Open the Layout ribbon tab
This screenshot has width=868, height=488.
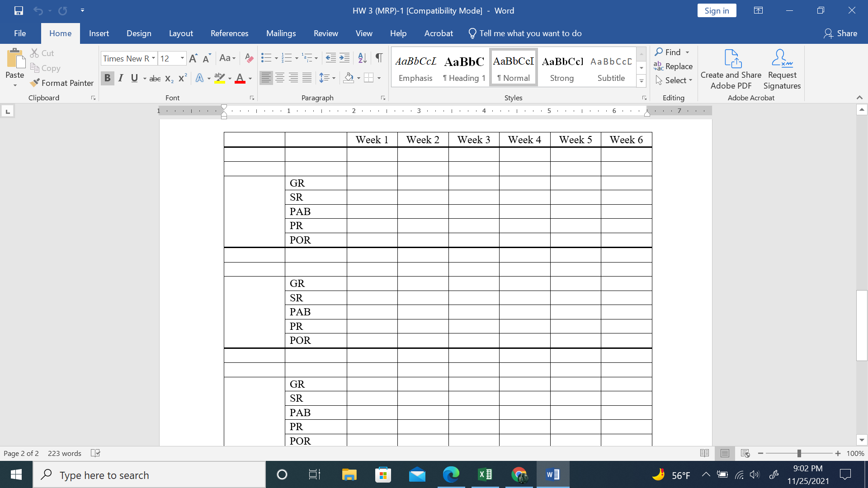(x=181, y=33)
